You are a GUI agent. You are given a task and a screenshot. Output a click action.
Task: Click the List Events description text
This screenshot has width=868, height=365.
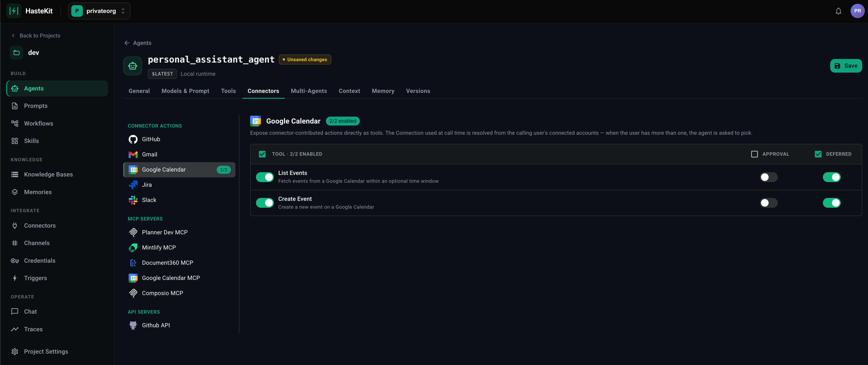tap(358, 181)
